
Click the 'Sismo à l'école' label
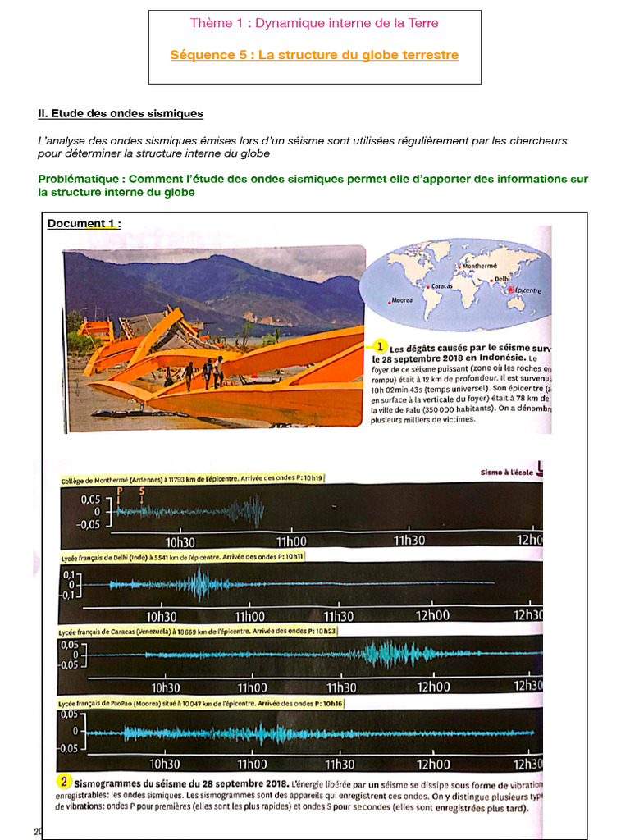507,472
